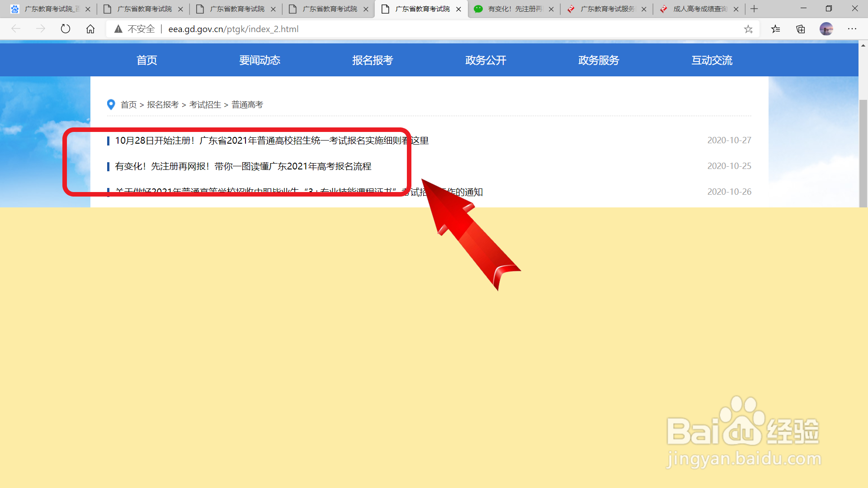The height and width of the screenshot is (488, 868).
Task: Open the favorites list icon
Action: click(776, 29)
